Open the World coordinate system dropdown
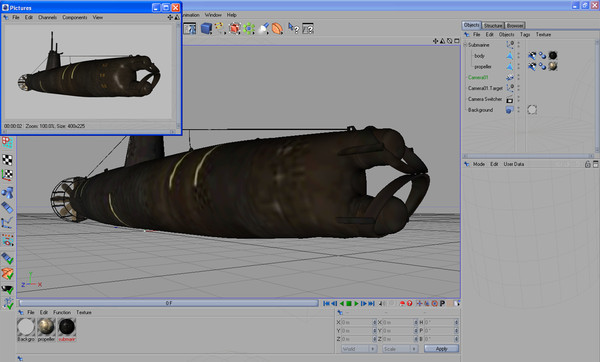 pos(359,349)
